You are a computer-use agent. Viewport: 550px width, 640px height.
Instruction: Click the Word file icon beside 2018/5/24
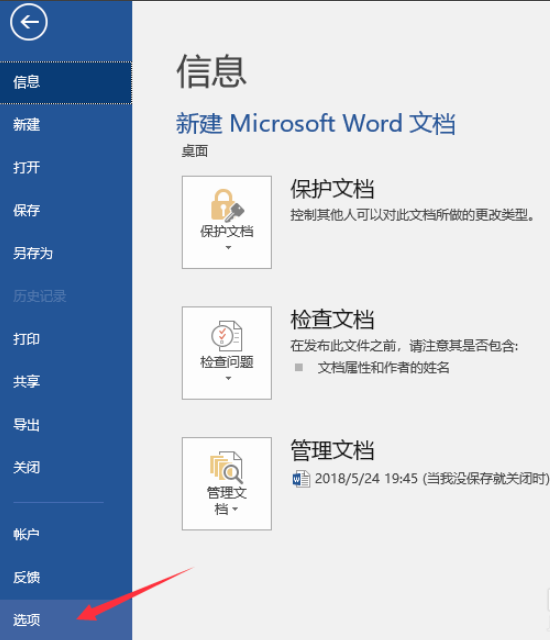point(302,478)
